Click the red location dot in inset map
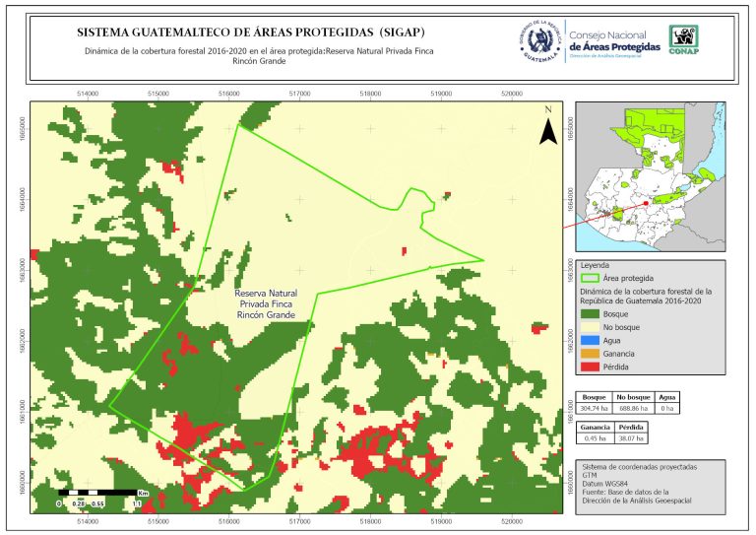 (x=645, y=204)
